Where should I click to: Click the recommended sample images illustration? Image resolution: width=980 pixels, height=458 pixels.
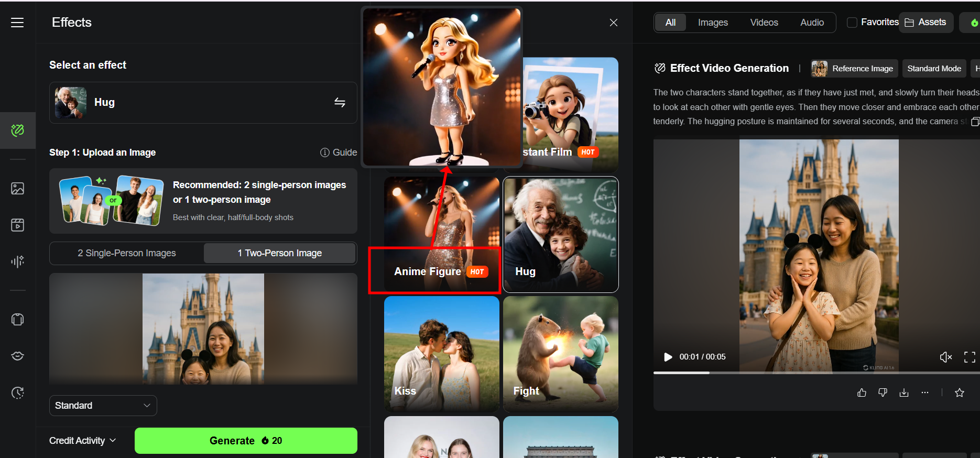[111, 201]
